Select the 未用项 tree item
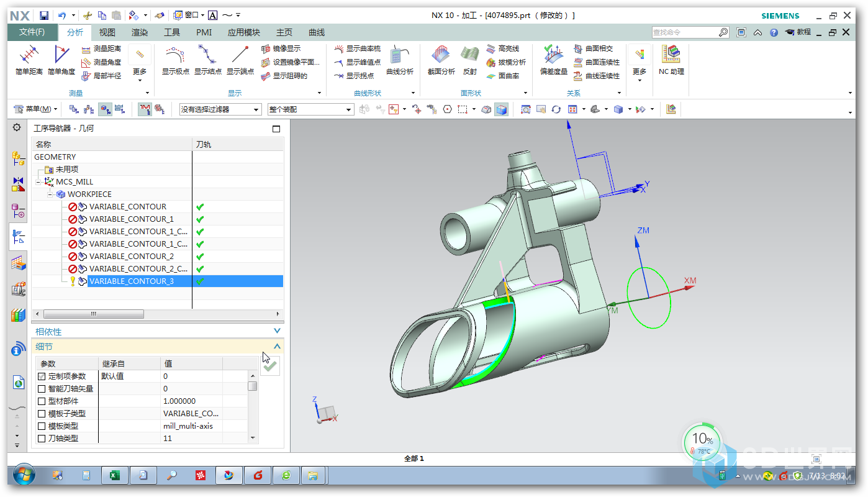868x497 pixels. [66, 170]
